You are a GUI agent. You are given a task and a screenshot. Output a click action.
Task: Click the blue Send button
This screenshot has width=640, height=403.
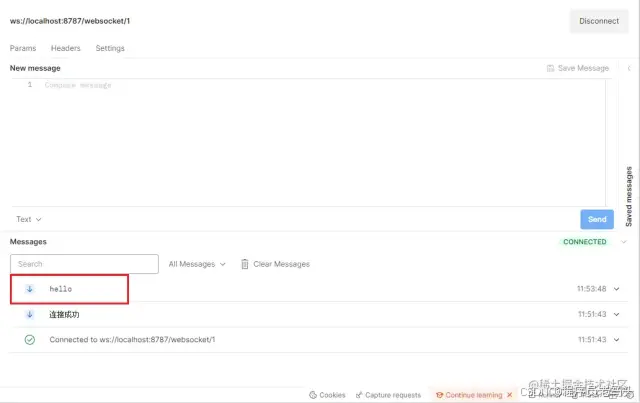(597, 219)
